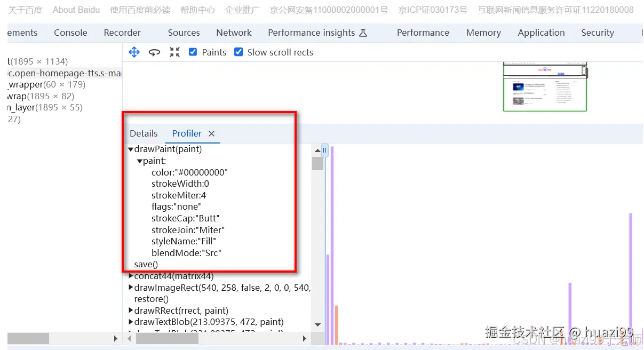The height and width of the screenshot is (350, 644).
Task: Open the Memory tab
Action: pyautogui.click(x=483, y=33)
